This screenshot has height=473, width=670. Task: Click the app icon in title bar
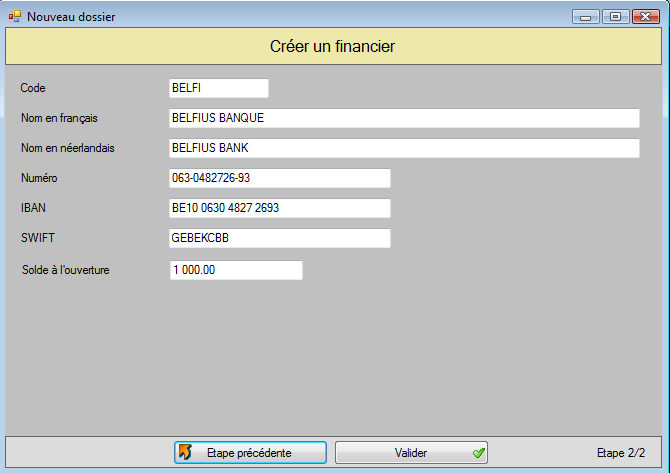click(x=14, y=17)
